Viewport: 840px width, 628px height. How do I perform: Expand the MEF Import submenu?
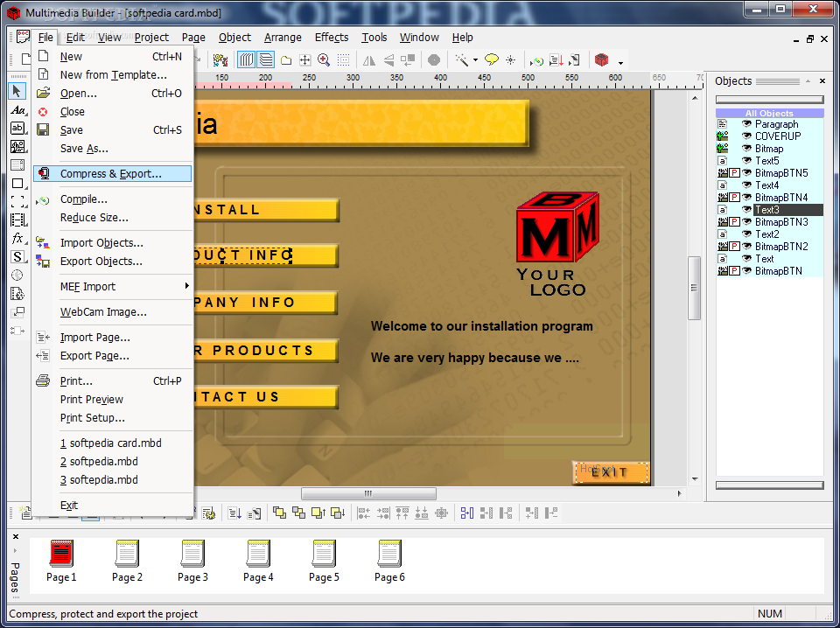coord(114,286)
